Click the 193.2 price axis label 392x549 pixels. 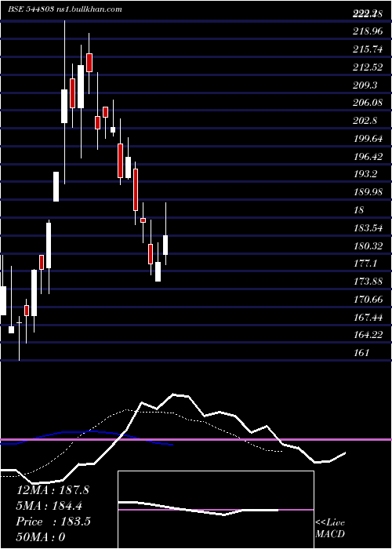[x=365, y=174]
